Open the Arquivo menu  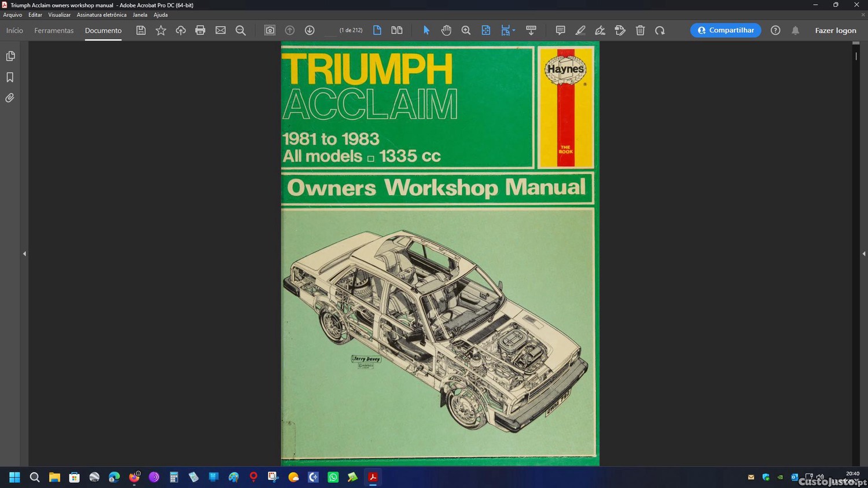coord(13,15)
